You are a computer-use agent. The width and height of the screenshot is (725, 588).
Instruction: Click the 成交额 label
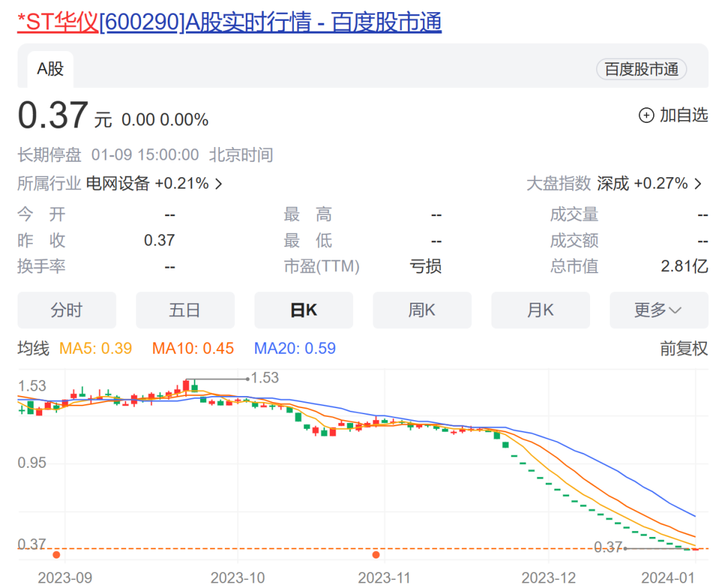[574, 240]
